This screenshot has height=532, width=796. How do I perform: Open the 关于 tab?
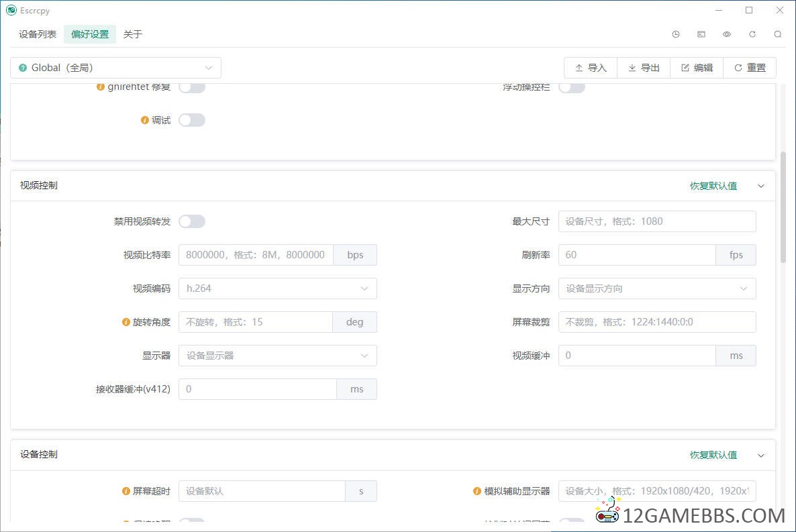pyautogui.click(x=132, y=34)
